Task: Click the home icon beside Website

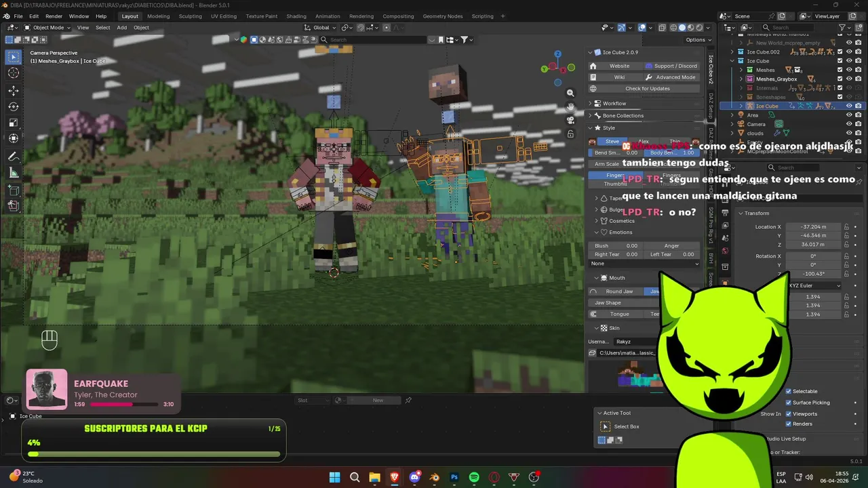Action: click(x=593, y=66)
